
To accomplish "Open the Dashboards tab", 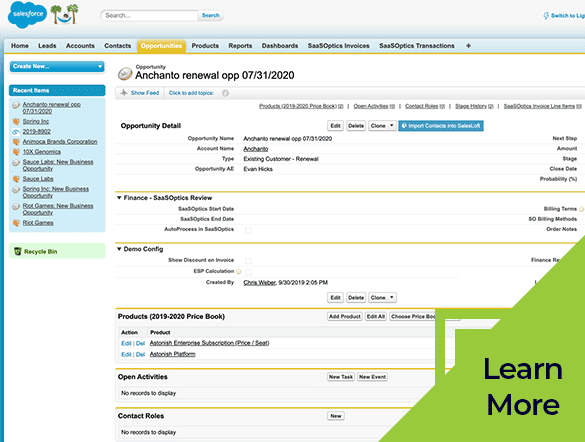I will (x=280, y=46).
